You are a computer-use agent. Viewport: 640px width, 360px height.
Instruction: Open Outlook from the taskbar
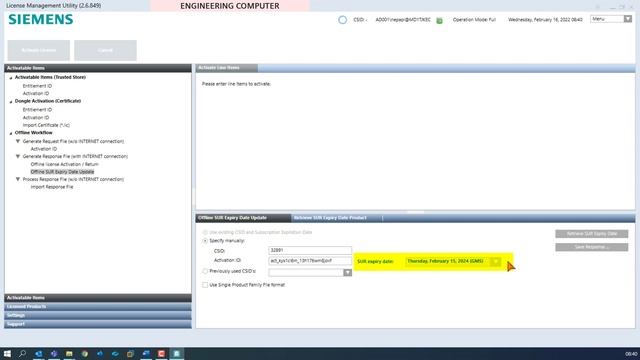[38, 353]
